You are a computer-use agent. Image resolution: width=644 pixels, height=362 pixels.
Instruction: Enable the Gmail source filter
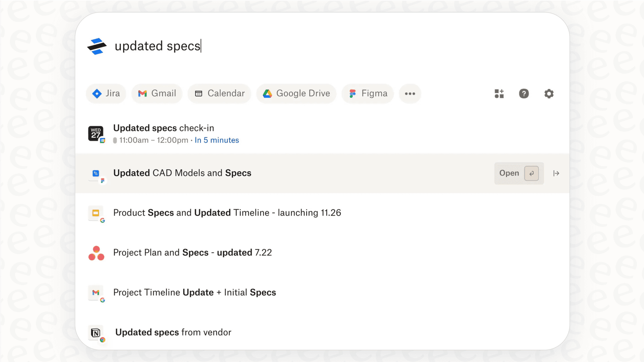point(157,93)
